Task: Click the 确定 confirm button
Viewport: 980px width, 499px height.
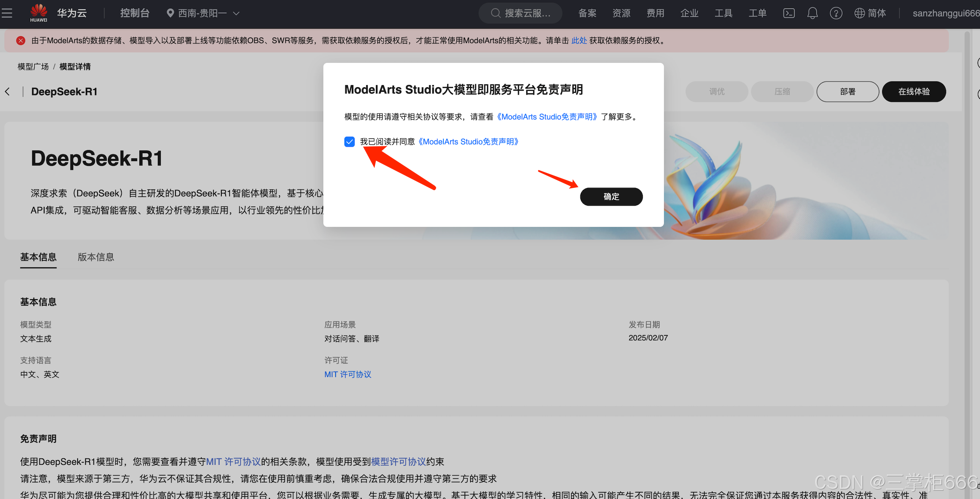Action: [x=611, y=197]
